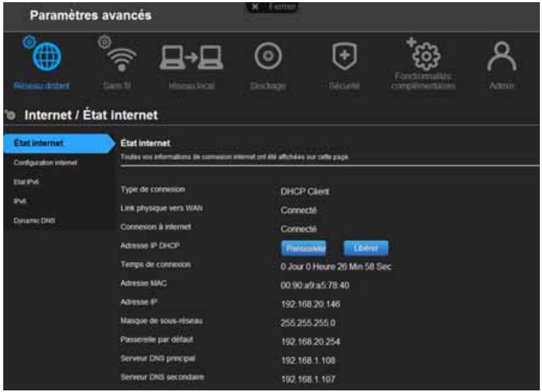The height and width of the screenshot is (392, 542).
Task: Click the MAC address 00:90:a9:a5:78:40
Action: point(315,285)
